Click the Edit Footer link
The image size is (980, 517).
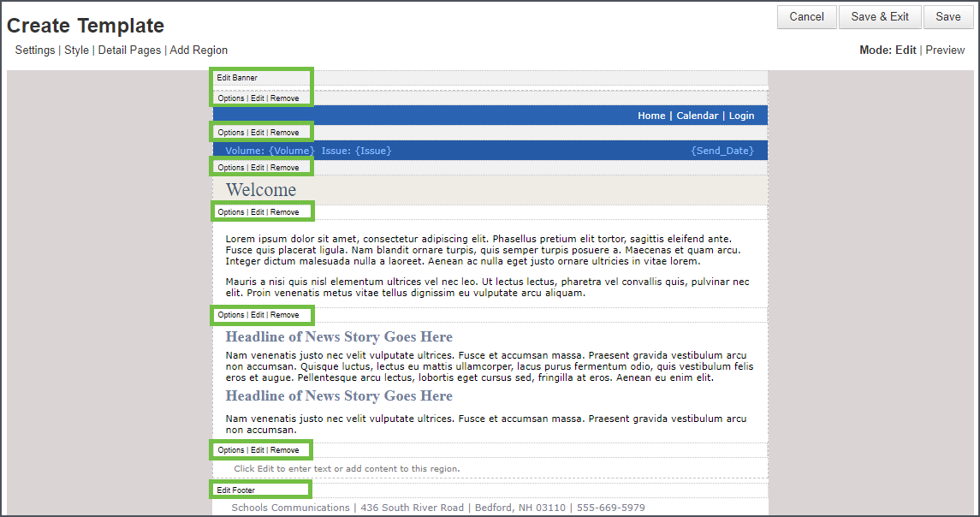(x=235, y=490)
